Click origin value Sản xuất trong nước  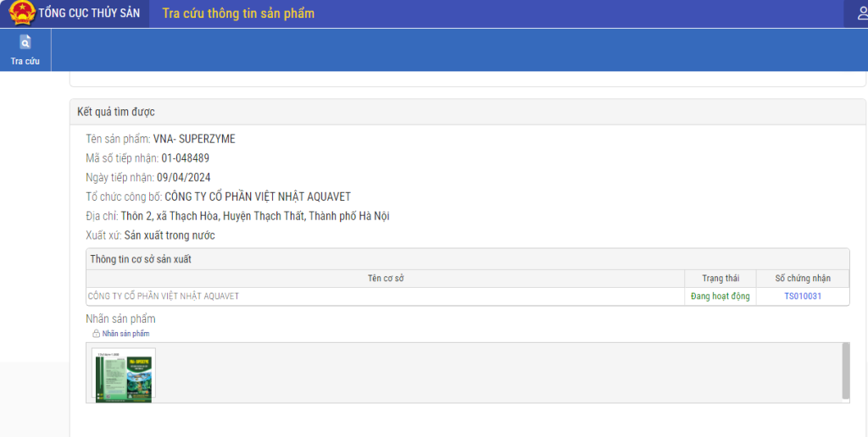[170, 235]
